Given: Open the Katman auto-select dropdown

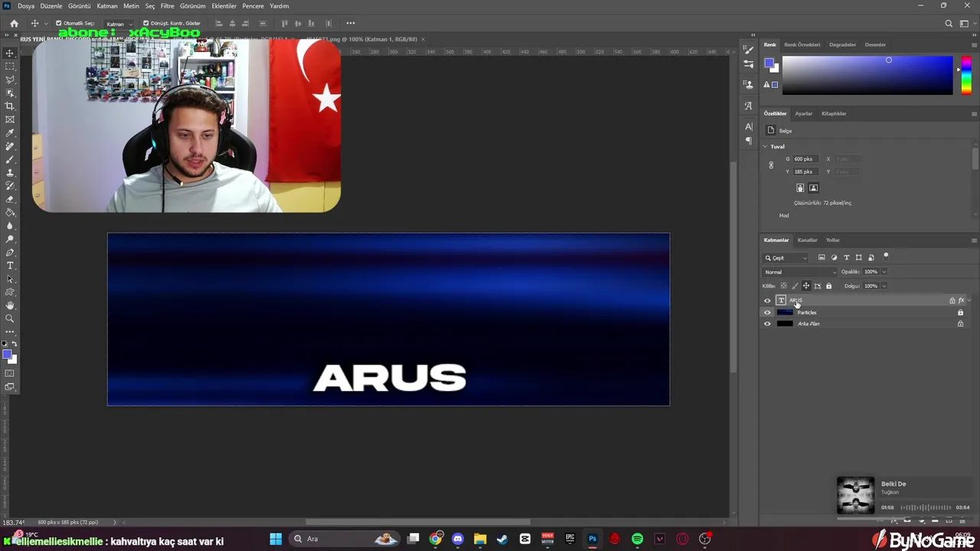Looking at the screenshot, I should pyautogui.click(x=118, y=24).
